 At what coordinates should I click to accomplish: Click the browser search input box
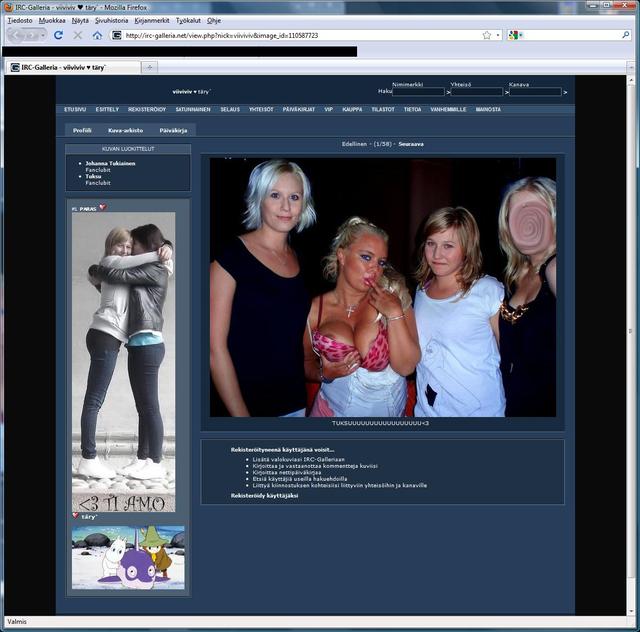pyautogui.click(x=571, y=36)
